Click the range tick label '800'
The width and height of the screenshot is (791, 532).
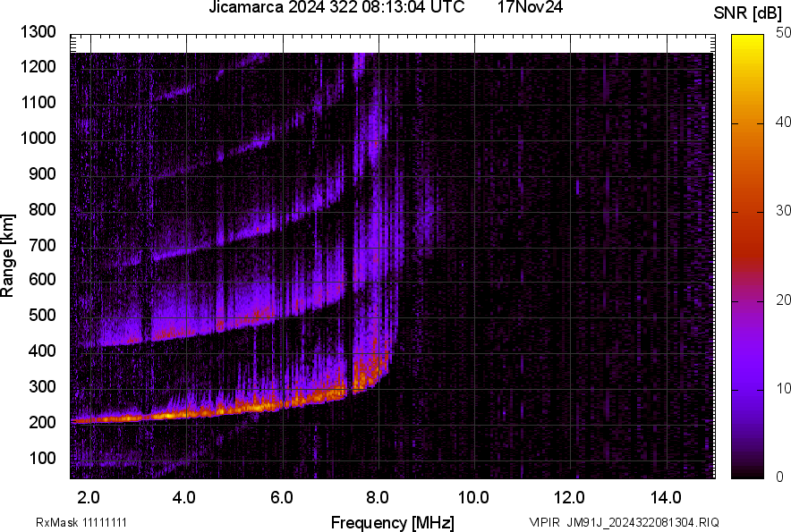(x=42, y=209)
